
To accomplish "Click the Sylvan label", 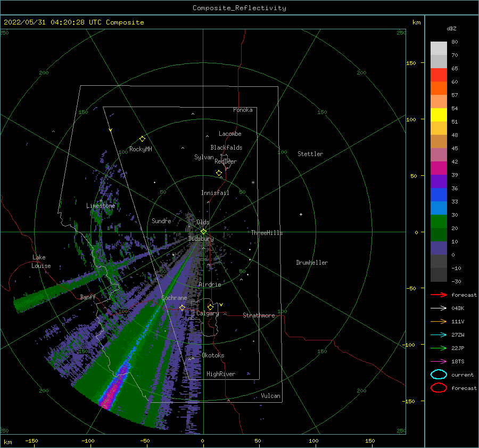I will tap(204, 157).
